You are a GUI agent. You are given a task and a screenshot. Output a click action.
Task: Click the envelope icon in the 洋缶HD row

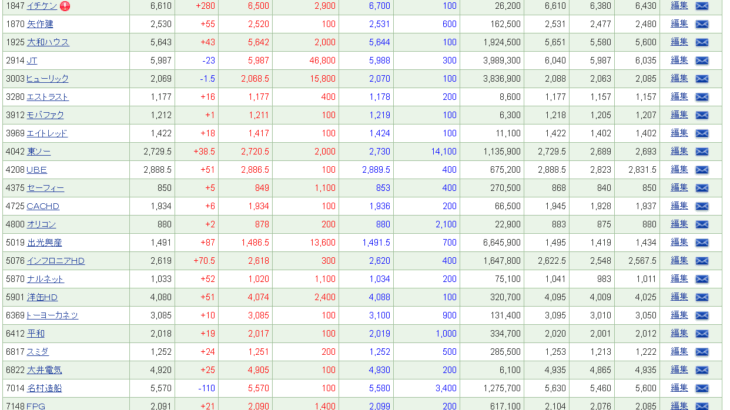(x=702, y=297)
